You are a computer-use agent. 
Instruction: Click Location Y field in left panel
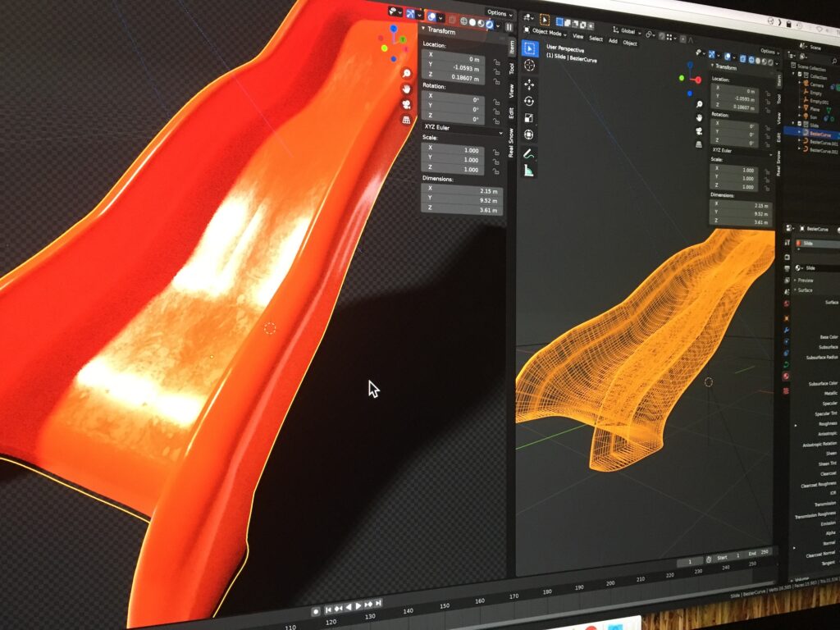coord(453,67)
